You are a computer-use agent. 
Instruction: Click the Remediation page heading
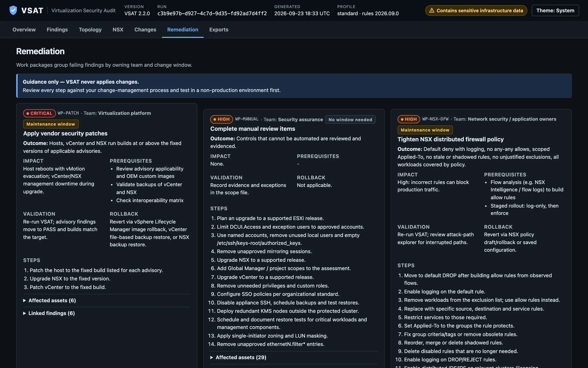(40, 51)
